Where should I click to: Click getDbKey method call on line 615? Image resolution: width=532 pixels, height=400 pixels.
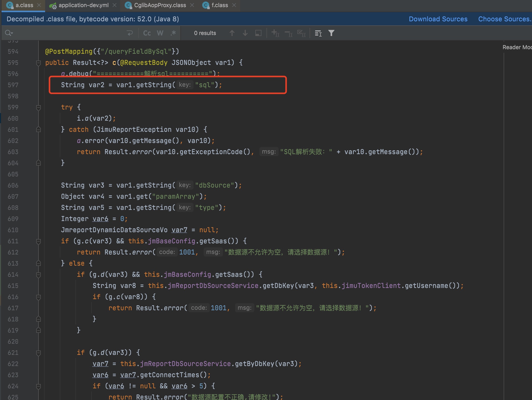pos(278,286)
